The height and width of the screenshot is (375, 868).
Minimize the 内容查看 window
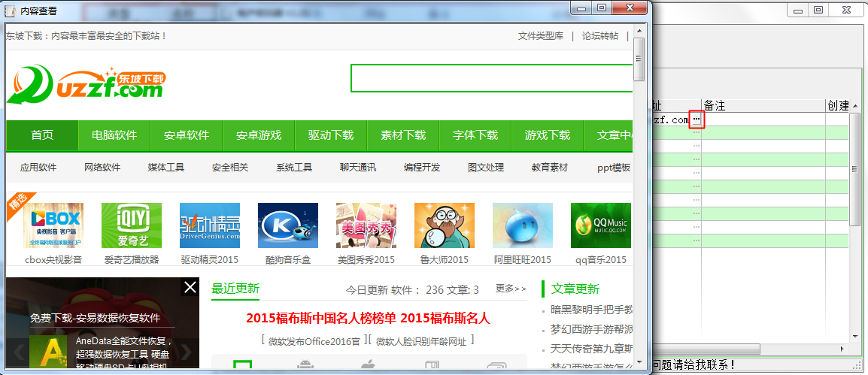click(x=581, y=8)
